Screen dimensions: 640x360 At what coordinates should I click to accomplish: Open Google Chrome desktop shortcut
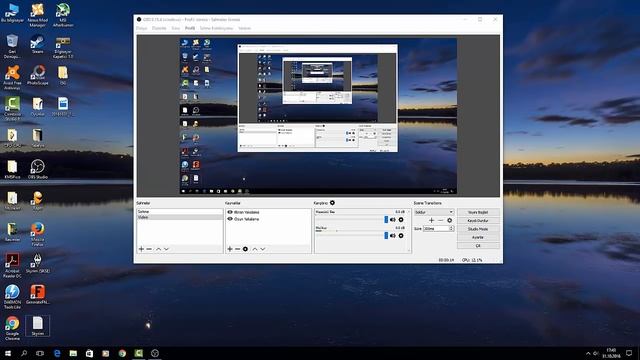point(12,328)
